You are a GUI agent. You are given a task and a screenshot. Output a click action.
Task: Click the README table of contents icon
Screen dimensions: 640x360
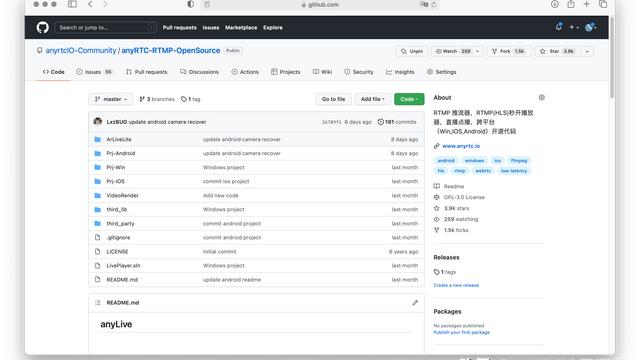pos(98,302)
